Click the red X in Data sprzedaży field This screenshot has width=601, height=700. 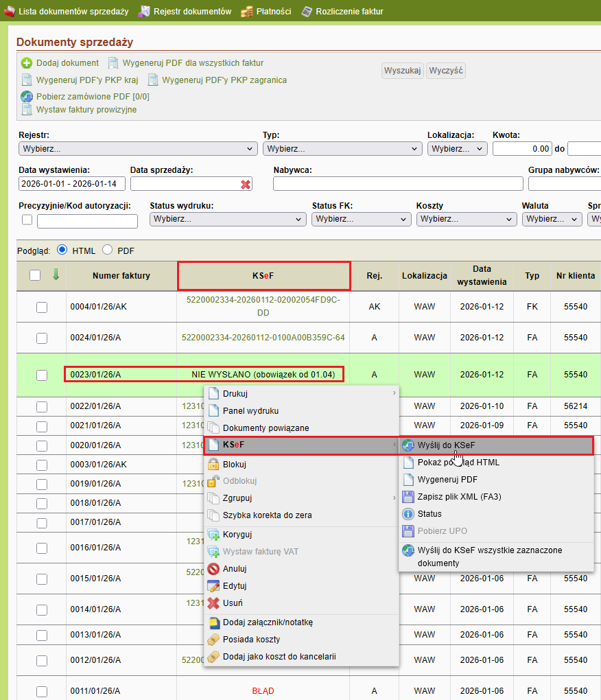246,184
